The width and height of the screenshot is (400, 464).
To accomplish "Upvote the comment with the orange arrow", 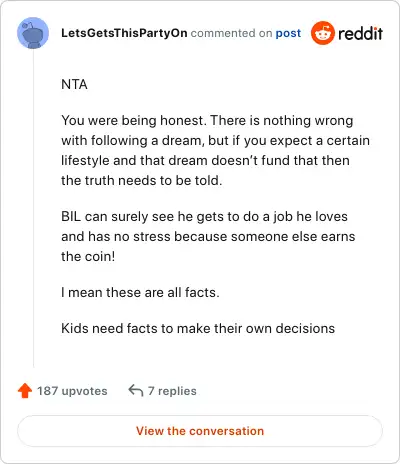I will (25, 391).
